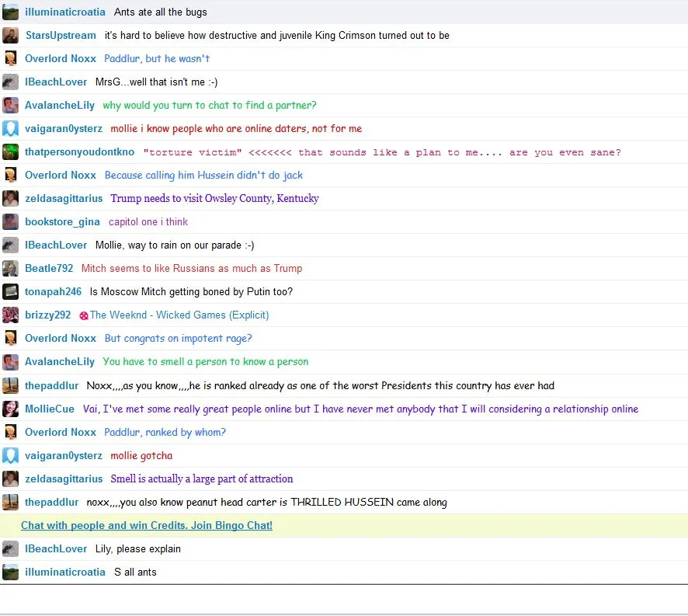
Task: Click Overlord Noxx avatar beside "Paddlur, but he wasn't"
Action: 11,58
